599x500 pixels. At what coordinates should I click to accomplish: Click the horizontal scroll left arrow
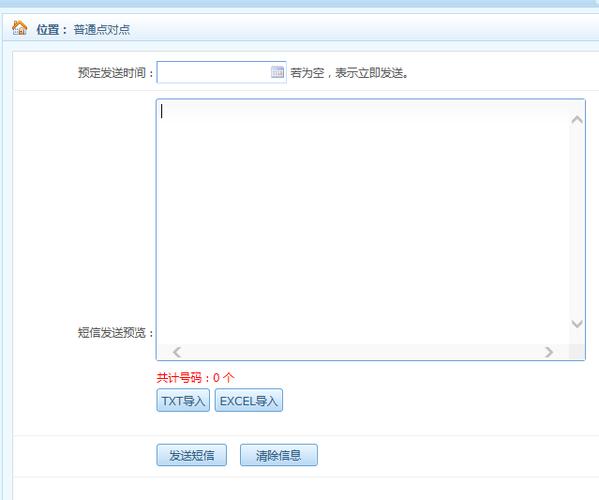pyautogui.click(x=176, y=352)
